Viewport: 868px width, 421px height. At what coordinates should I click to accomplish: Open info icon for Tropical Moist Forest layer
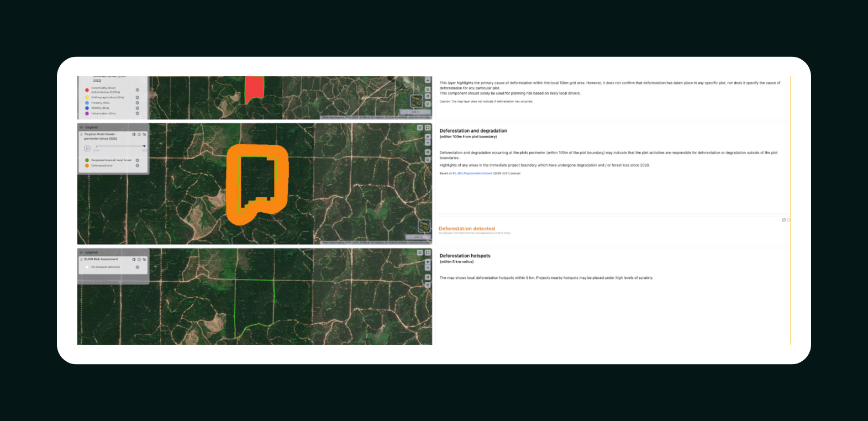point(139,134)
